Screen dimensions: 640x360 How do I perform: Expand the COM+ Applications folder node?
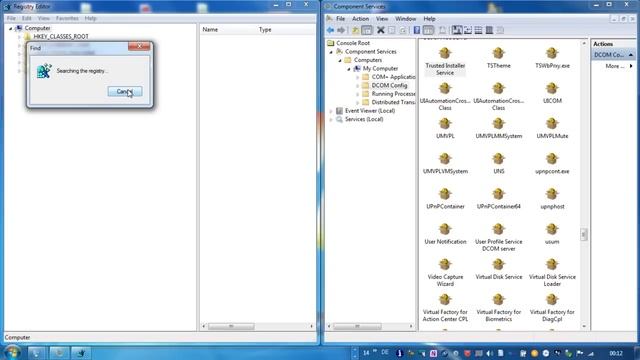pyautogui.click(x=358, y=77)
